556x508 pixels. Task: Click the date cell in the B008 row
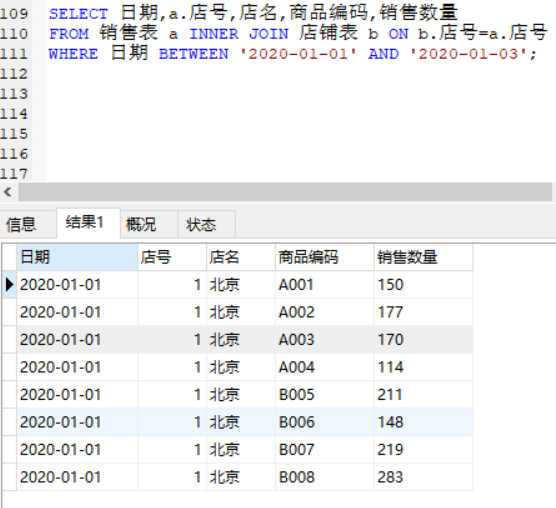(x=77, y=477)
